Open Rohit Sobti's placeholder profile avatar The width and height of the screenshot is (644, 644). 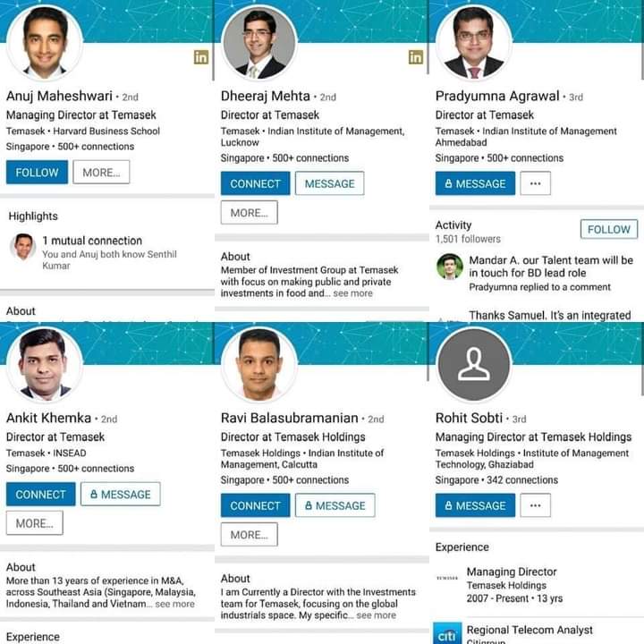(473, 365)
